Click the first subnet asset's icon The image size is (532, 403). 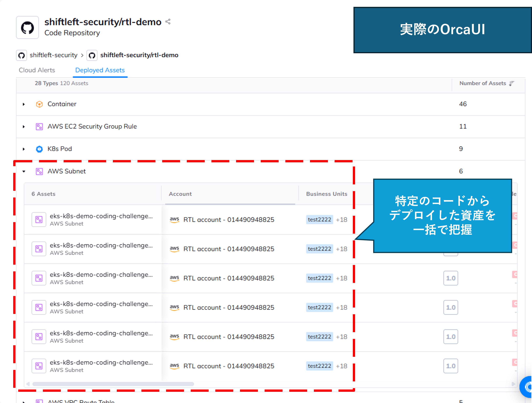(x=39, y=219)
